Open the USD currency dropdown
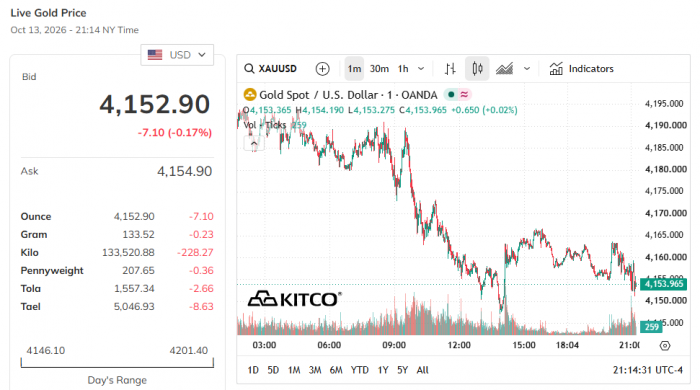This screenshot has width=700, height=390. click(x=177, y=55)
